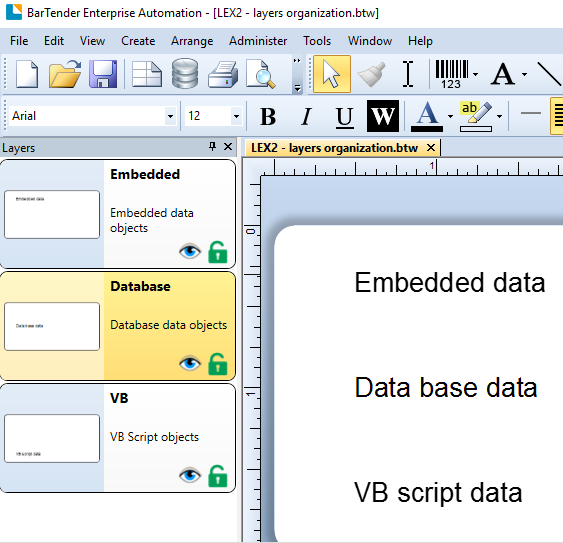Apply the font color A button
The image size is (563, 543).
(427, 116)
